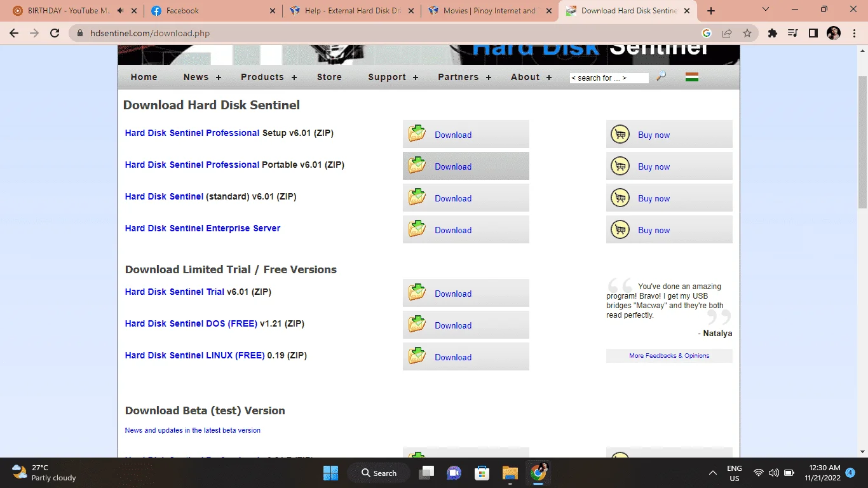Show hidden system tray icons chevron
This screenshot has height=488, width=868.
pos(713,473)
